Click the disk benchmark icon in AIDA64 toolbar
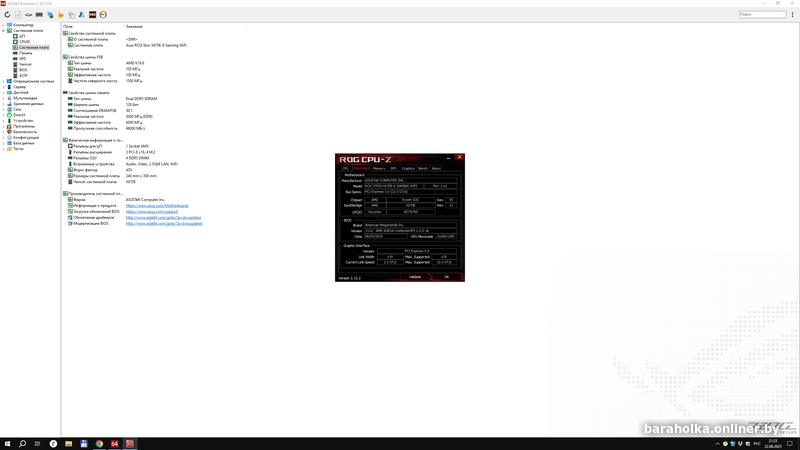This screenshot has height=450, width=800. click(29, 15)
